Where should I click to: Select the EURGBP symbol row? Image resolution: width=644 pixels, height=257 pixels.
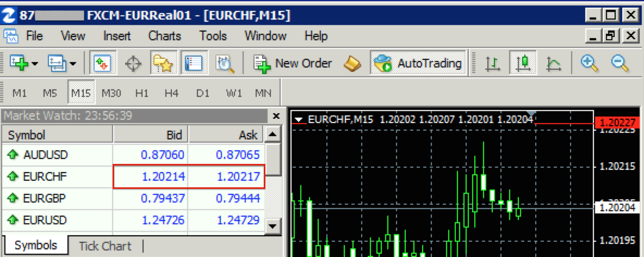tap(133, 199)
